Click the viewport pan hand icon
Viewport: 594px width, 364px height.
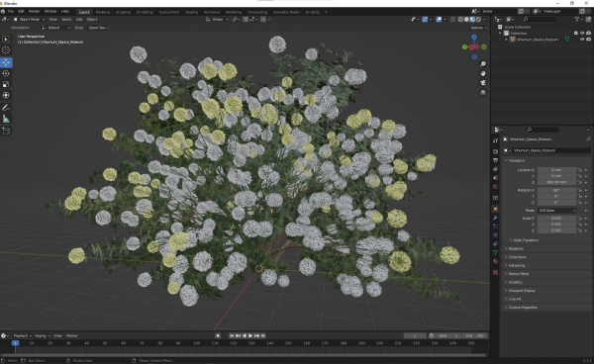coord(483,73)
